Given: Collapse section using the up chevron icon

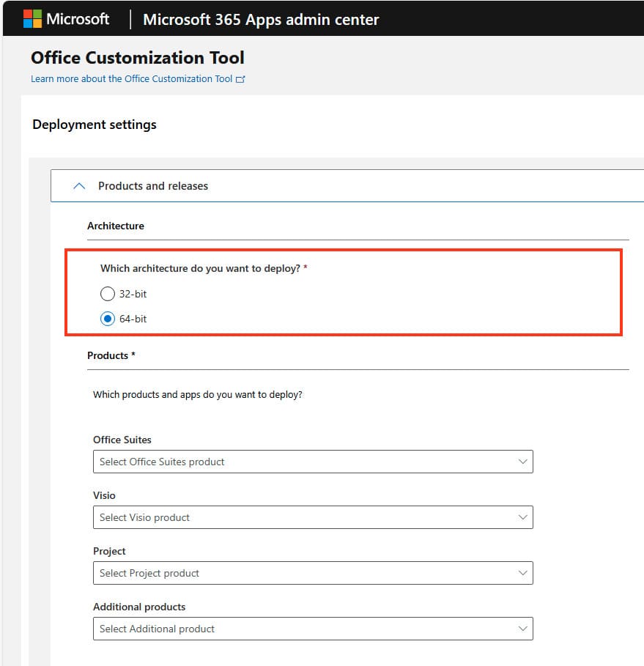Looking at the screenshot, I should coord(79,186).
